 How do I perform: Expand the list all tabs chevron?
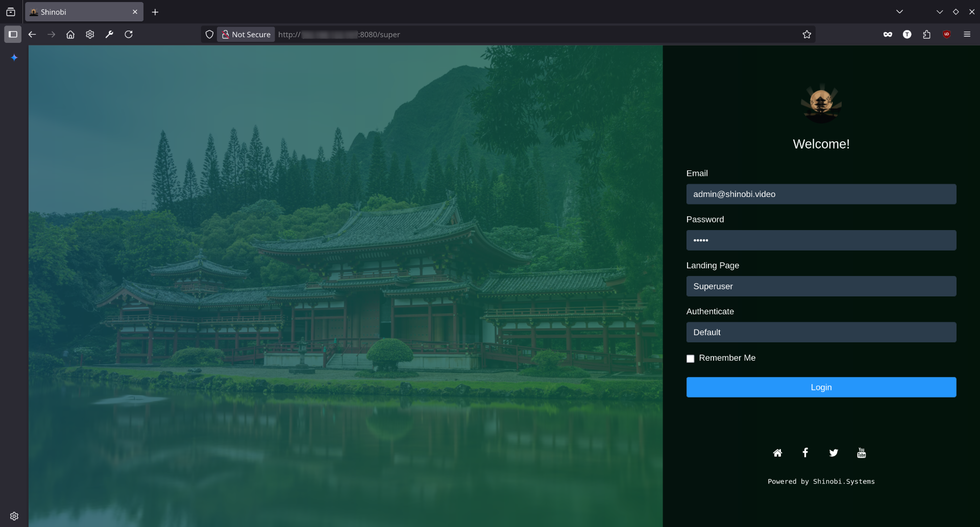[899, 12]
